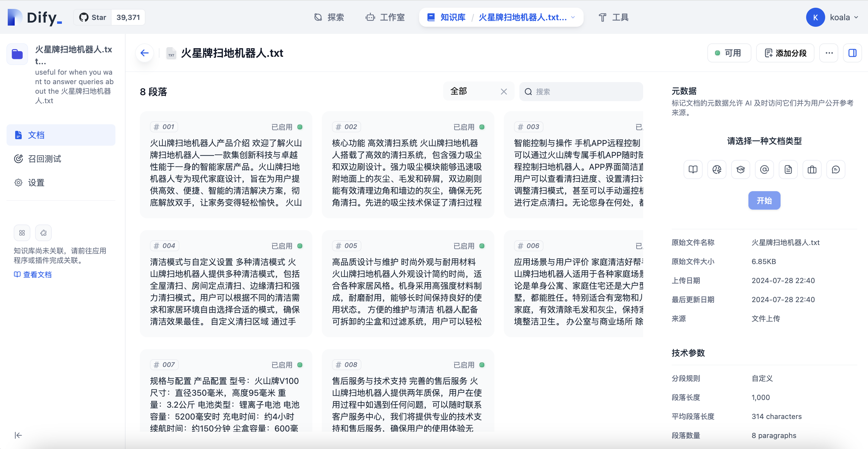Screen dimensions: 868x449
Task: Click the 开始 button to set document type
Action: point(764,200)
